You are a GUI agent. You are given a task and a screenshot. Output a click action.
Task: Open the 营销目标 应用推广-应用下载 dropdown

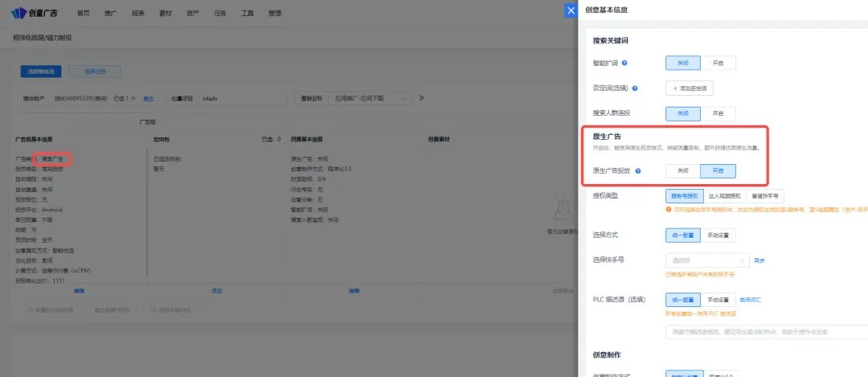click(370, 98)
